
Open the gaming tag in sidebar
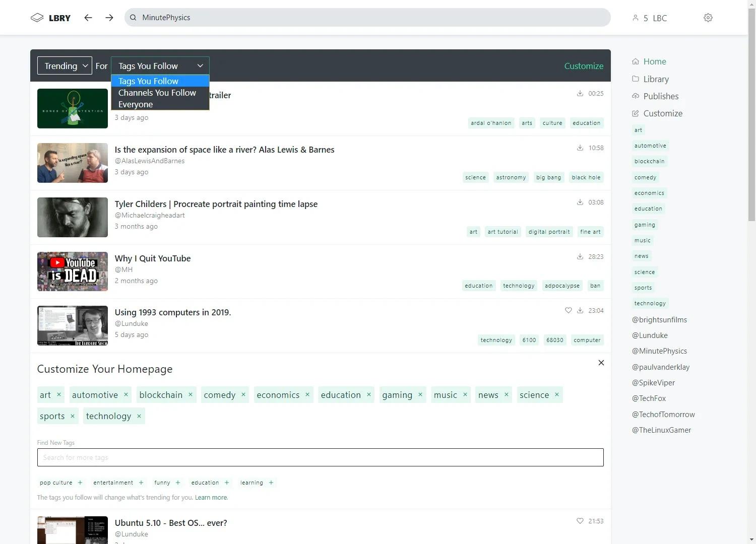645,225
